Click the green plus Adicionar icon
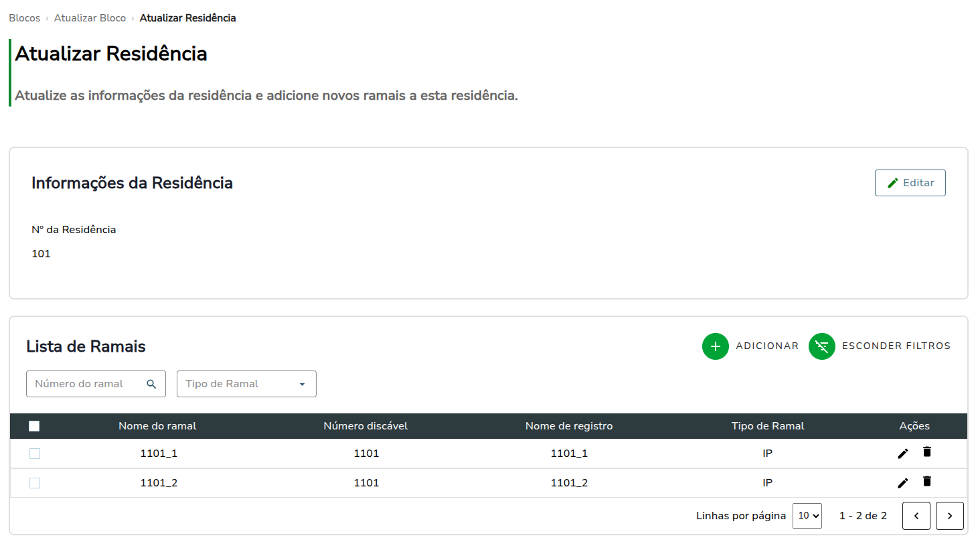Screen dimensions: 980x542 715,346
